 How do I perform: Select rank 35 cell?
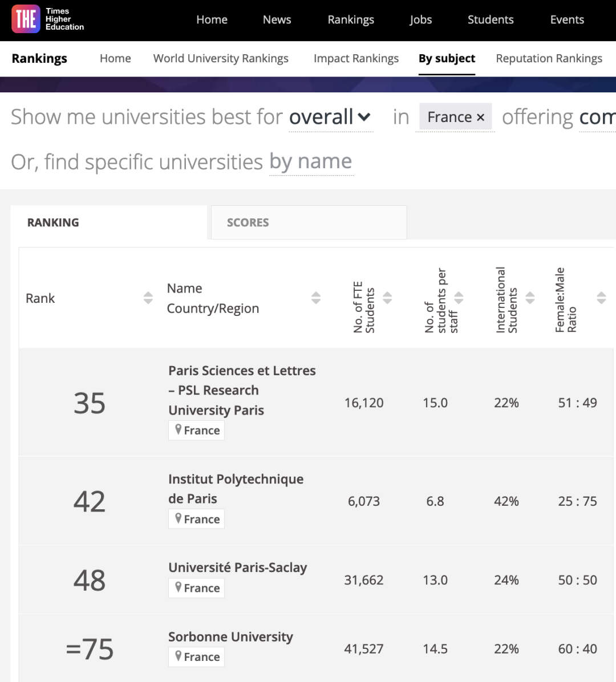pos(89,403)
